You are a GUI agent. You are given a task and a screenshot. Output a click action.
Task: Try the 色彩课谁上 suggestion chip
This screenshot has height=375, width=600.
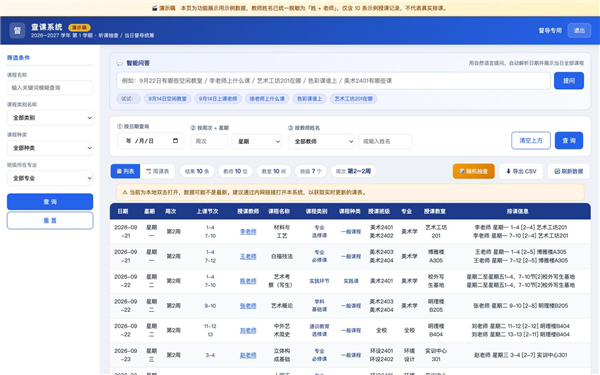(310, 99)
